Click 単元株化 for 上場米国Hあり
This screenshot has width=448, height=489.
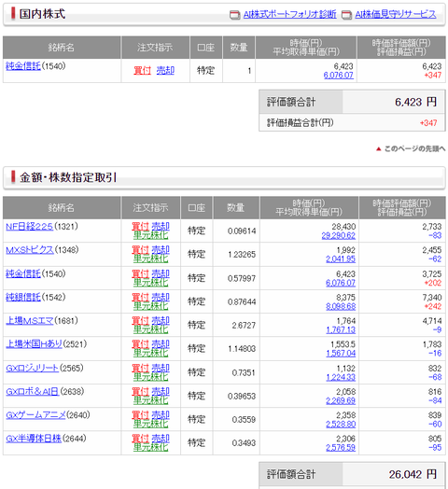(150, 353)
